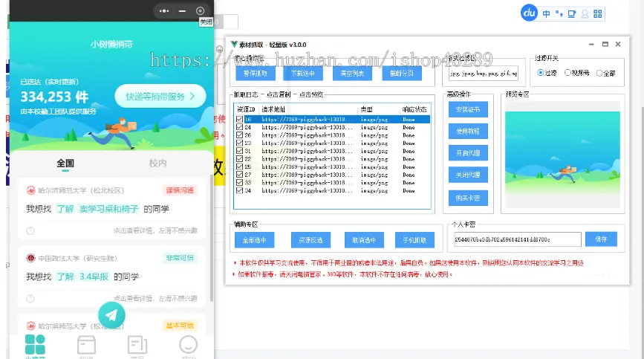The image size is (644, 359).
Task: Click the 安装证书 button
Action: (x=468, y=109)
